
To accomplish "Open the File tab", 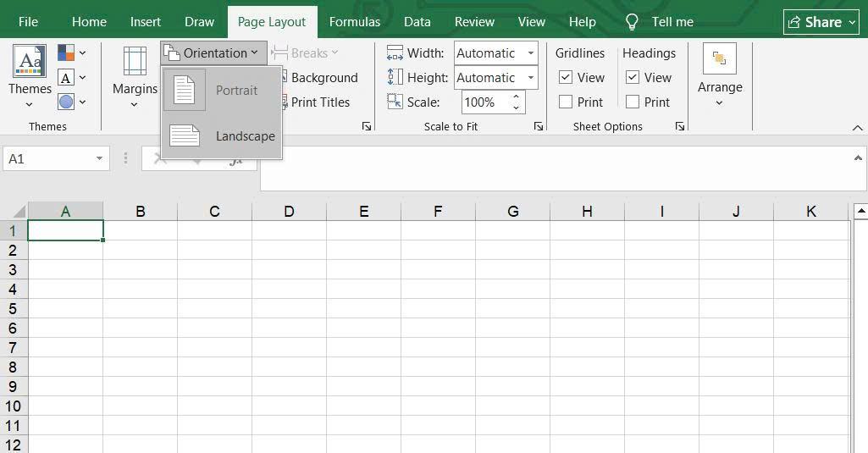I will (x=28, y=22).
